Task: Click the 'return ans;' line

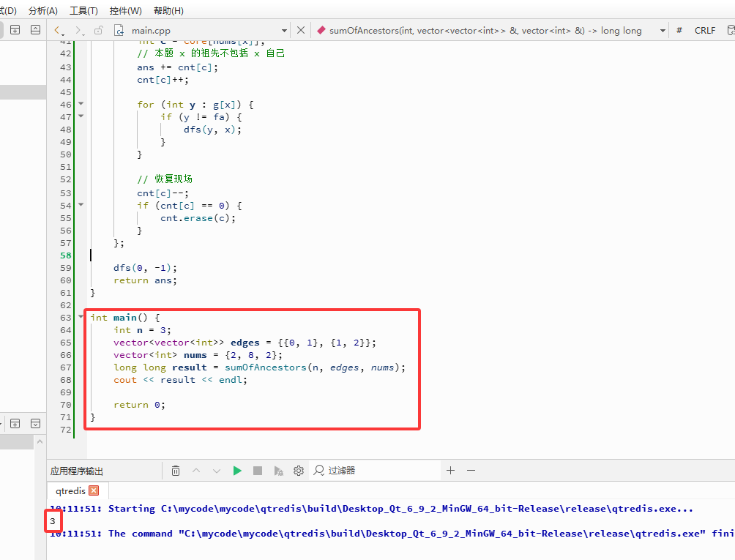Action: tap(145, 280)
